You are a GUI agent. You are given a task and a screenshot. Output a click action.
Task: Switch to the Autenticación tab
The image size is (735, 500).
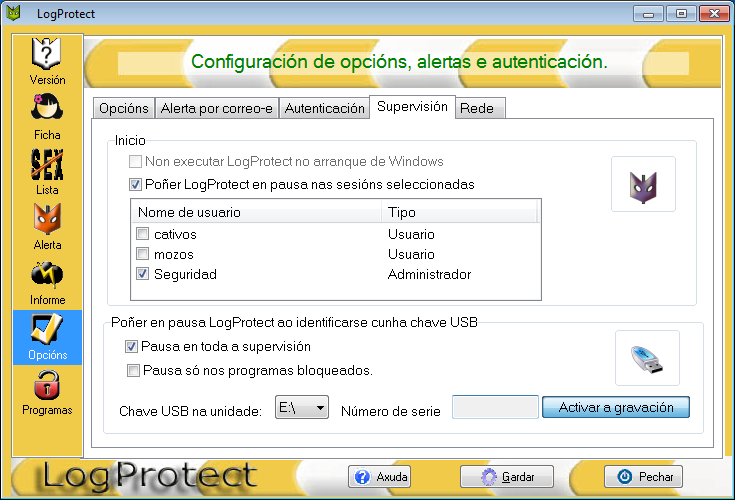[324, 108]
